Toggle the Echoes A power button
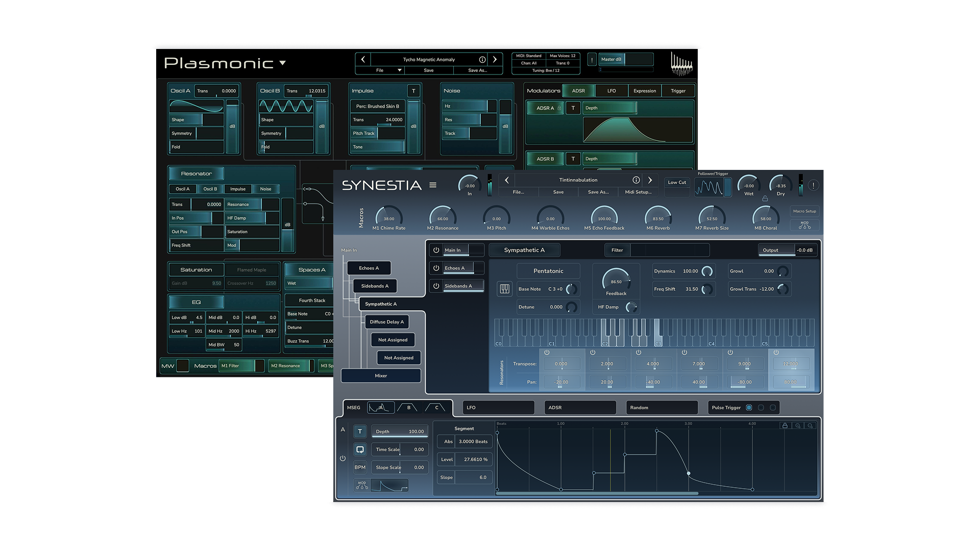Screen dimensions: 980x551 click(x=436, y=268)
